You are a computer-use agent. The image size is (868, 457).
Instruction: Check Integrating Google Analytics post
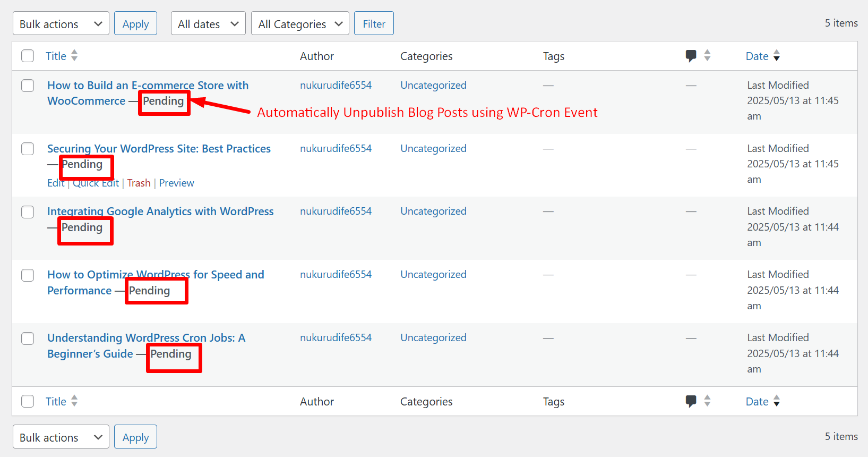click(28, 212)
